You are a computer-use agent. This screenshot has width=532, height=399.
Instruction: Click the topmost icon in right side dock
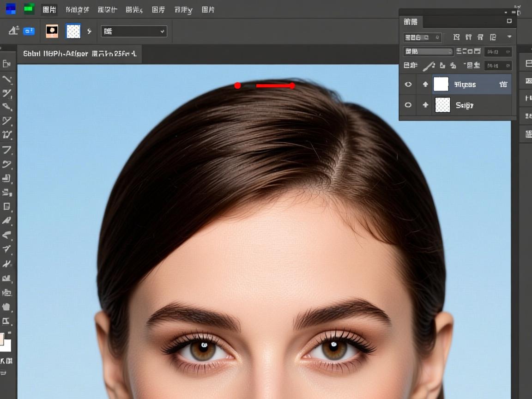coord(528,63)
